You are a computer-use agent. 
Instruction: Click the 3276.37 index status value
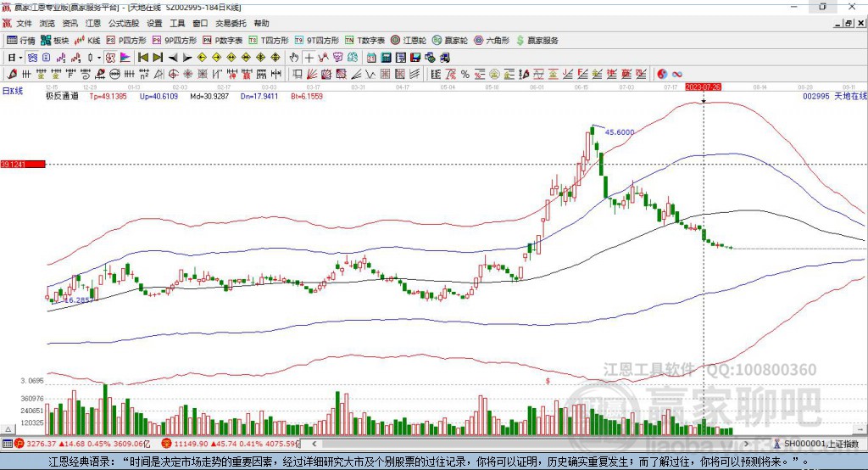point(41,444)
